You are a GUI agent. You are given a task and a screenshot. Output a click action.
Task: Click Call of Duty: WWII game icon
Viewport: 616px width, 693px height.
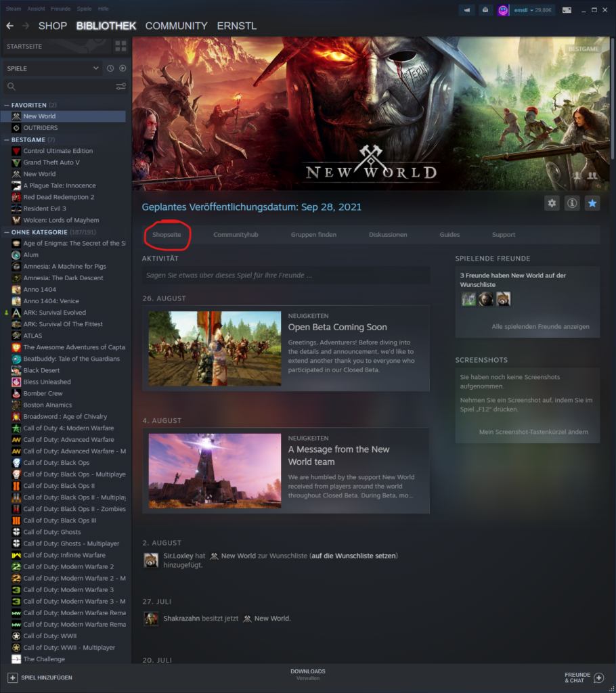click(16, 636)
